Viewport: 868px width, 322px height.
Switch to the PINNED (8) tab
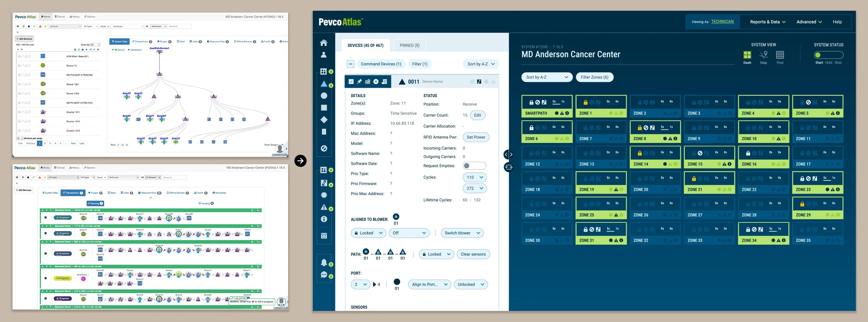pyautogui.click(x=410, y=45)
